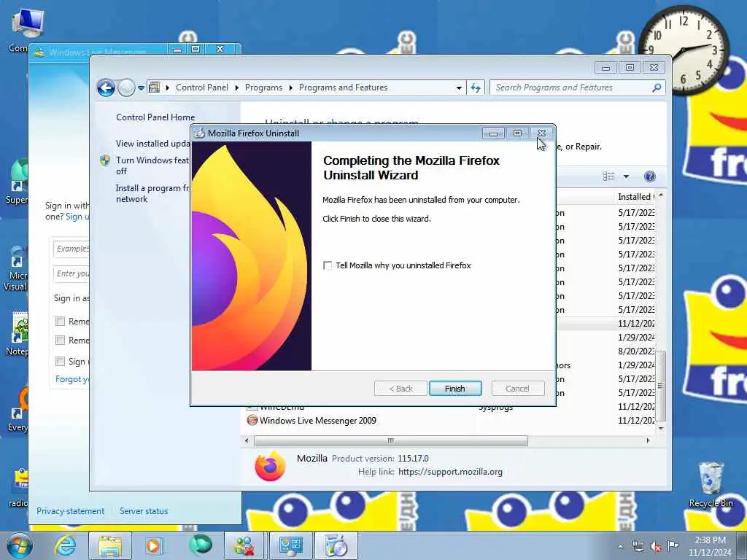Click the Back button in uninstall wizard
This screenshot has width=747, height=560.
400,389
